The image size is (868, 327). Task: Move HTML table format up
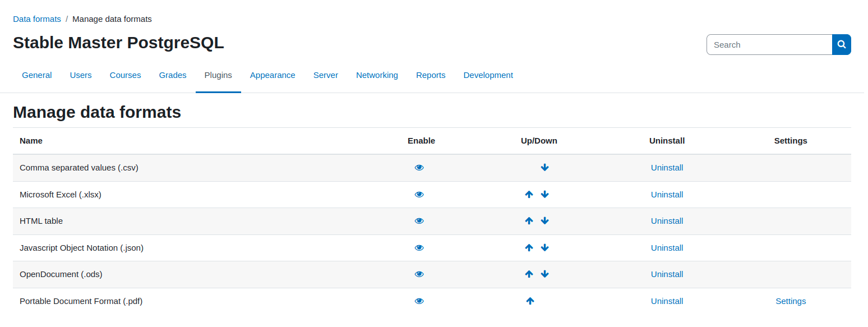pos(529,221)
